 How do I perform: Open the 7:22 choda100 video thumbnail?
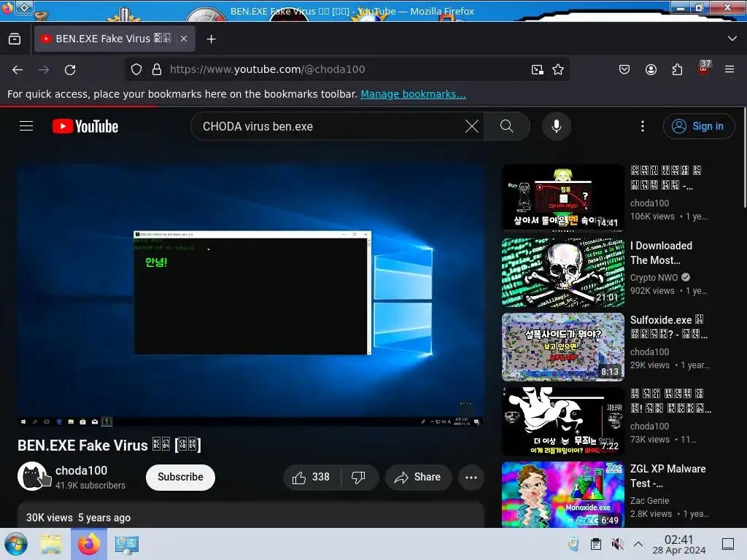click(x=562, y=421)
